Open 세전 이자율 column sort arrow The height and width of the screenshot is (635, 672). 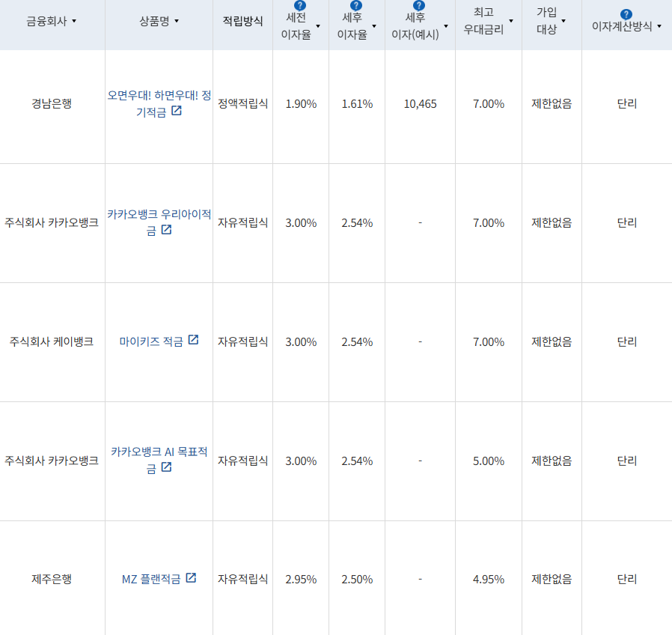(318, 26)
